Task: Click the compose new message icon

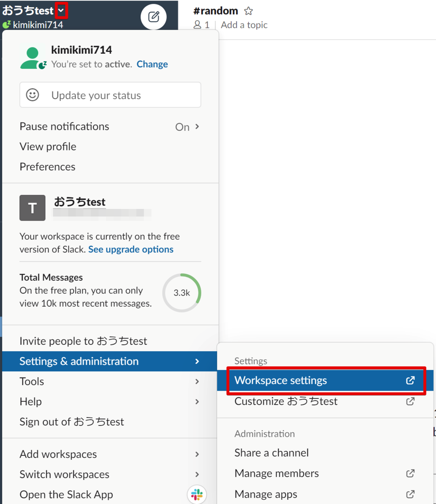Action: click(x=153, y=17)
